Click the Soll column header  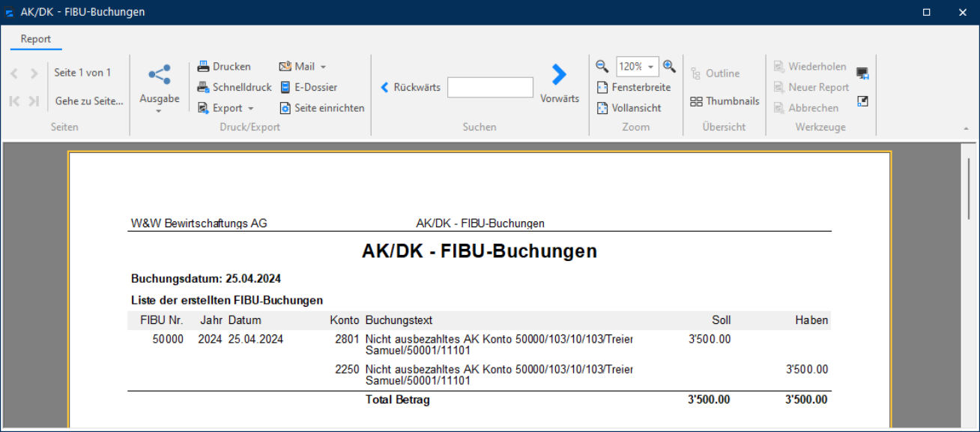pyautogui.click(x=722, y=320)
